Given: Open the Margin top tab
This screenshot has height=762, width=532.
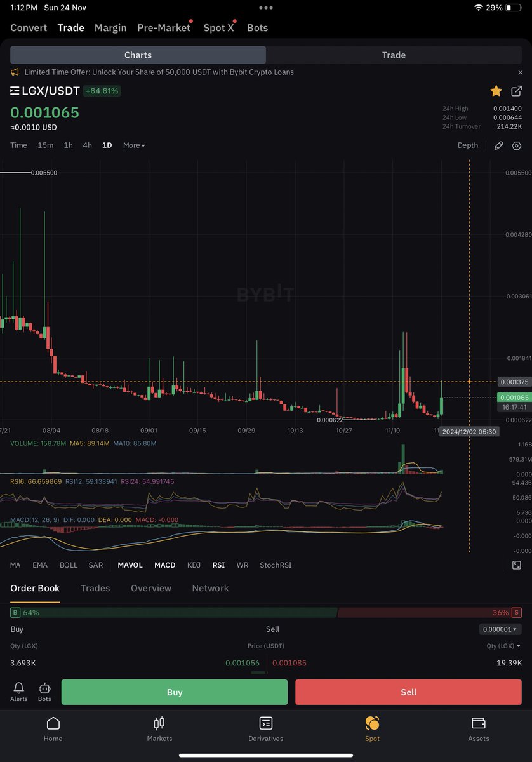Looking at the screenshot, I should 110,28.
